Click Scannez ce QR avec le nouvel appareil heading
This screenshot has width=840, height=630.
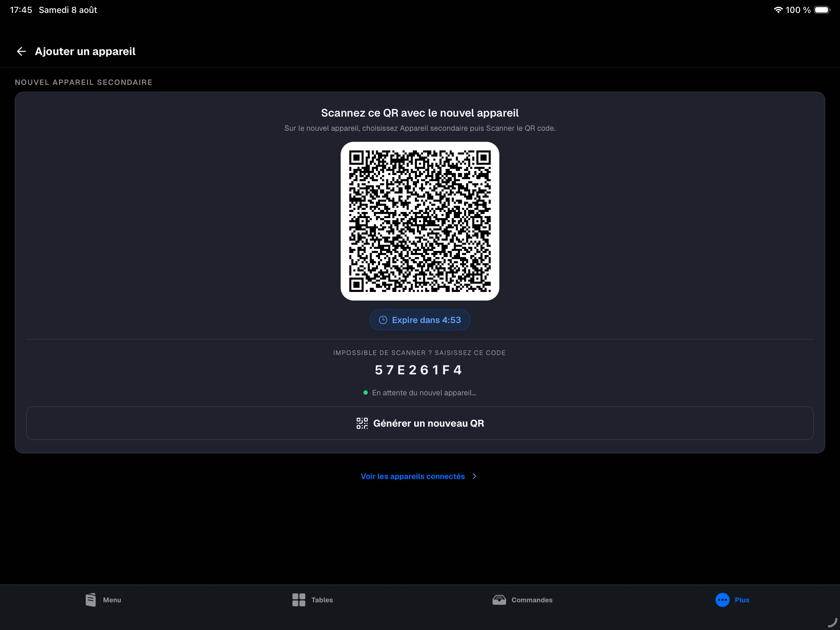[420, 113]
